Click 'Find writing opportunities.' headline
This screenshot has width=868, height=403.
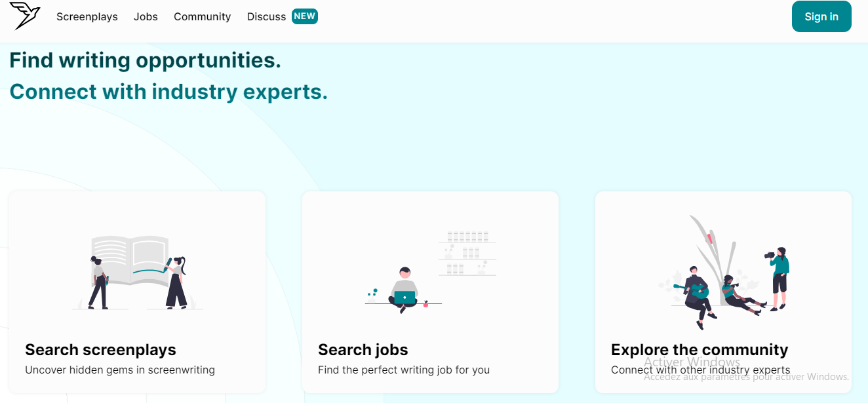[x=145, y=60]
